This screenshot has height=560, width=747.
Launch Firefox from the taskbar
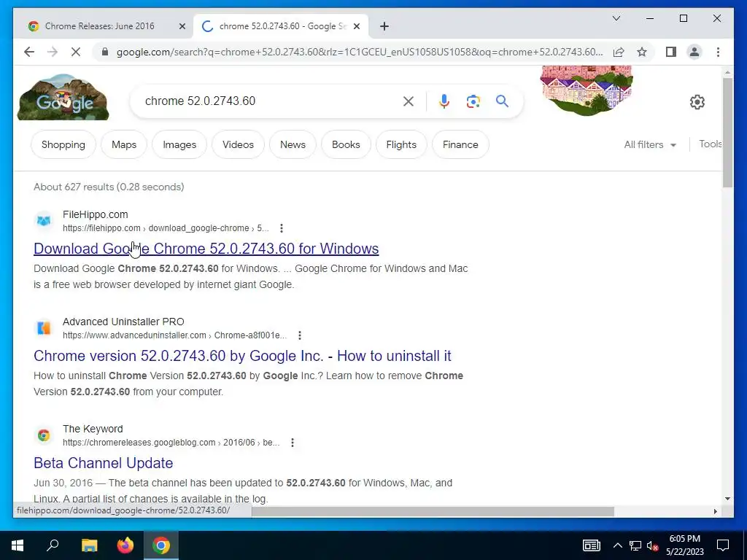click(125, 545)
